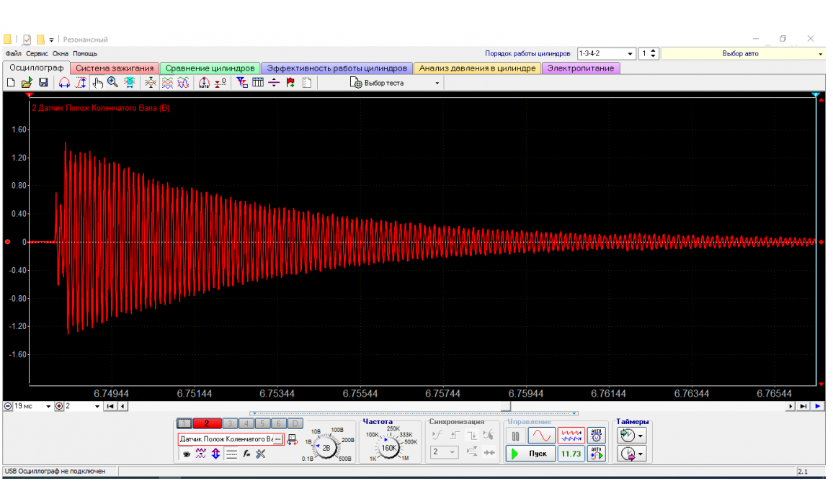Switch to Система зажигания tab
This screenshot has height=504, width=833.
pos(115,68)
